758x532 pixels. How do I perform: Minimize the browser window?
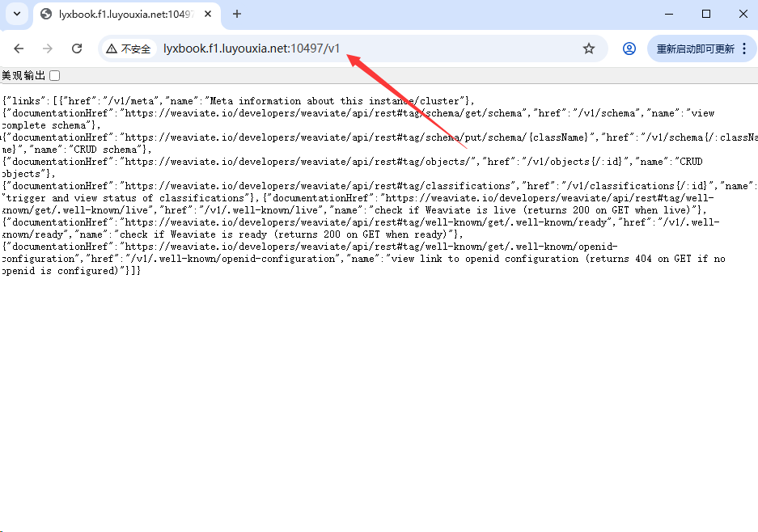pyautogui.click(x=669, y=14)
